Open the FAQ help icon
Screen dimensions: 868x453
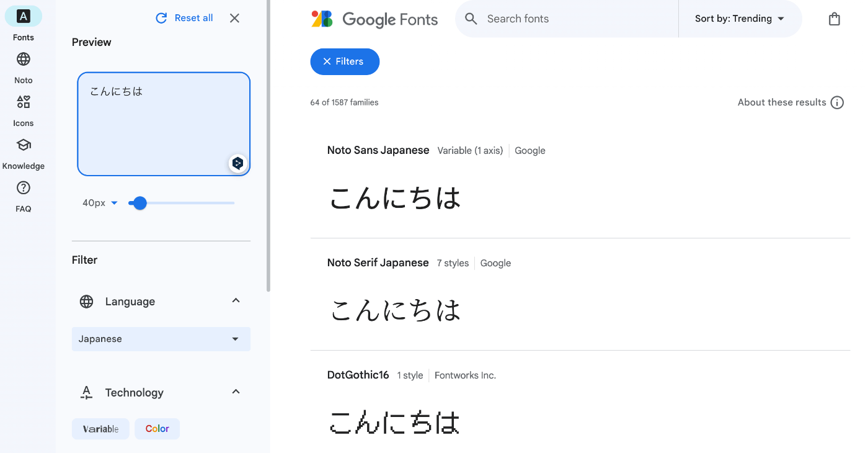(24, 189)
